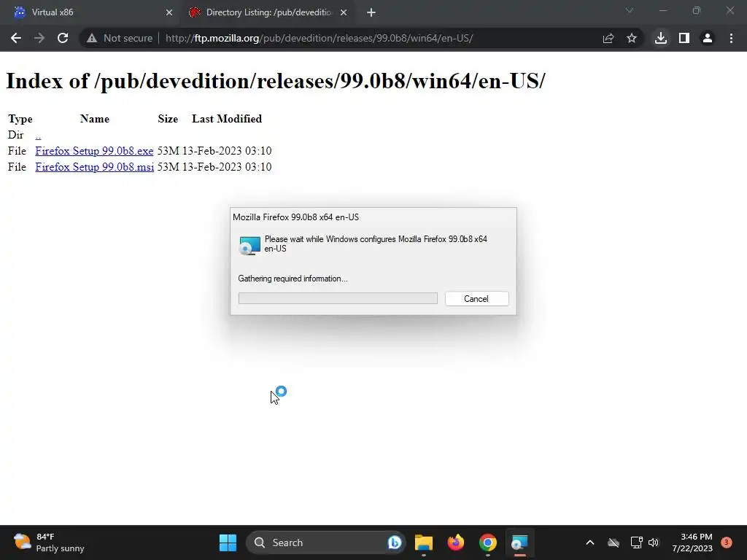Open the volume tray icon
747x560 pixels.
point(653,542)
